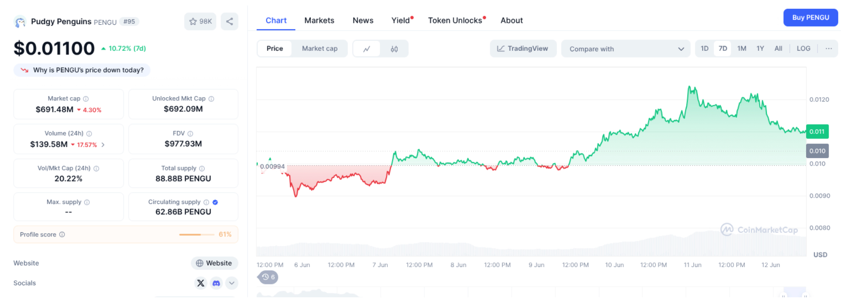Click the 0.011 current price label
868x306 pixels.
tap(817, 131)
